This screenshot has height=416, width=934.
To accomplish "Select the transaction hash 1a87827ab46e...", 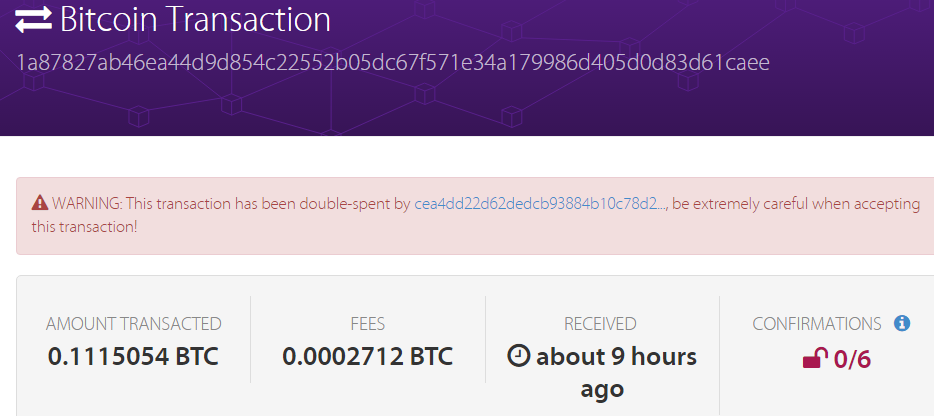I will coord(393,63).
